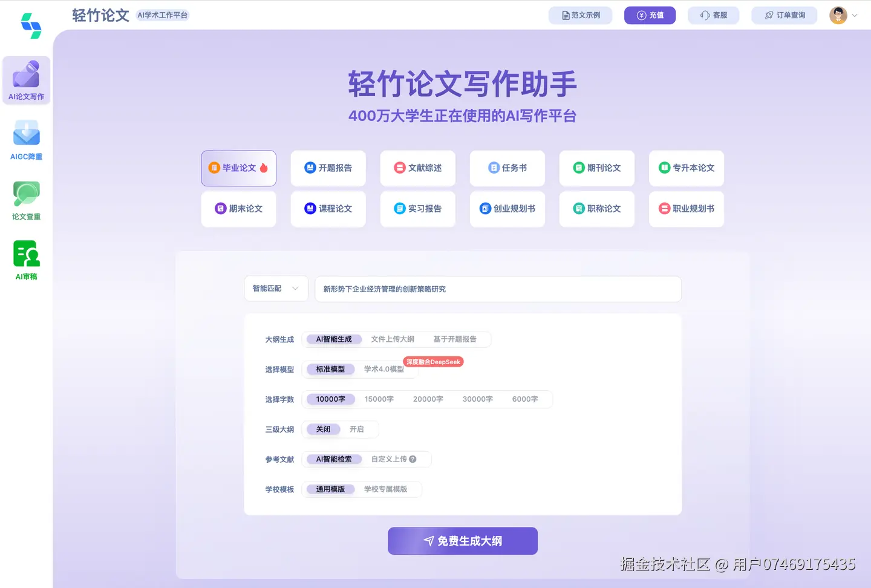The image size is (871, 588).
Task: Open the 智能匹配 dropdown
Action: 276,289
